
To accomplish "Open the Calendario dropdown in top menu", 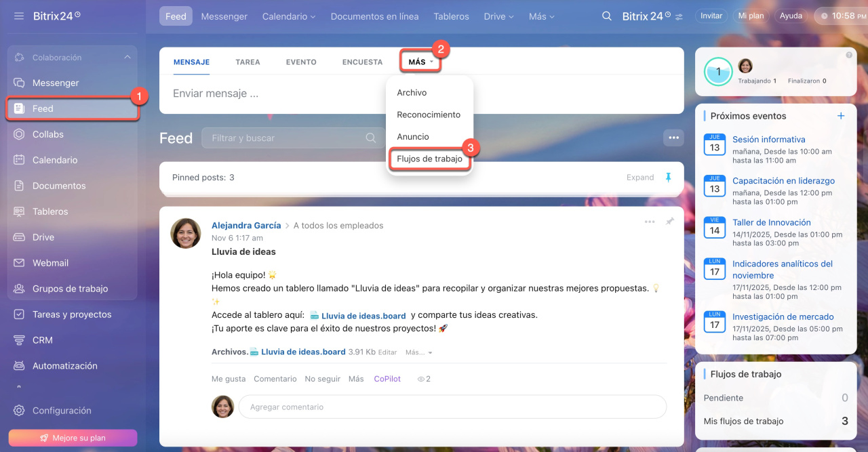I will pos(289,16).
